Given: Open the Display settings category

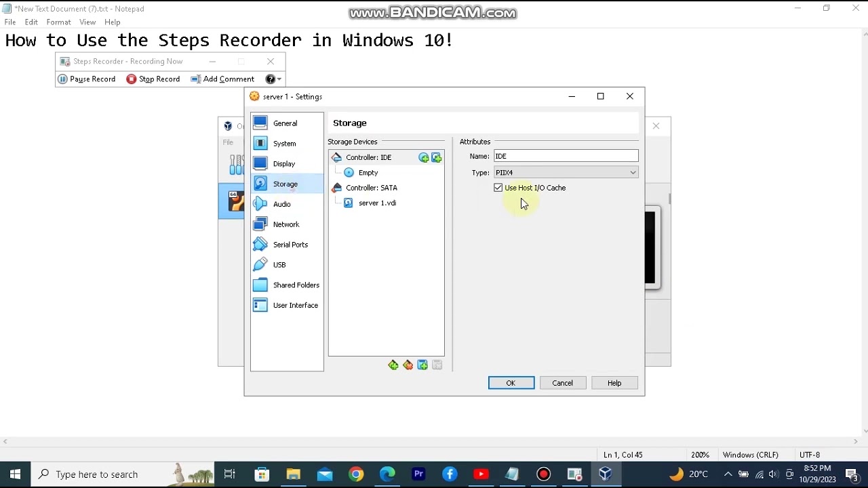Looking at the screenshot, I should pyautogui.click(x=287, y=164).
